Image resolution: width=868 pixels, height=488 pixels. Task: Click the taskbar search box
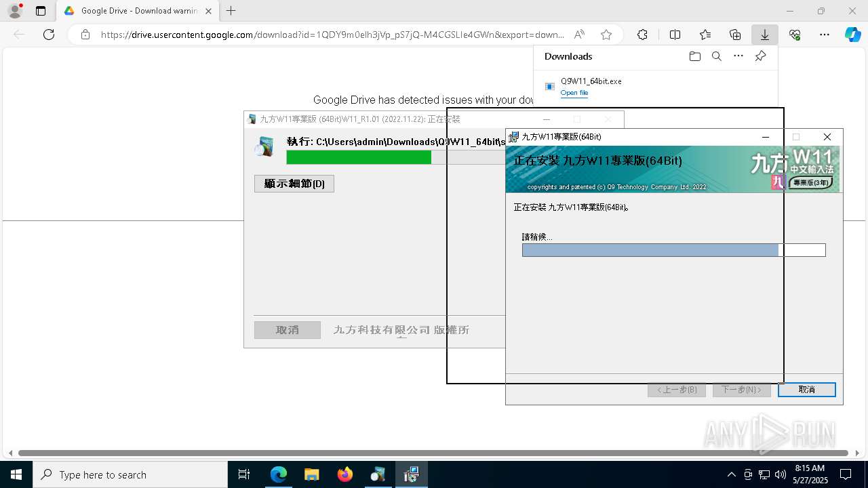pos(130,474)
